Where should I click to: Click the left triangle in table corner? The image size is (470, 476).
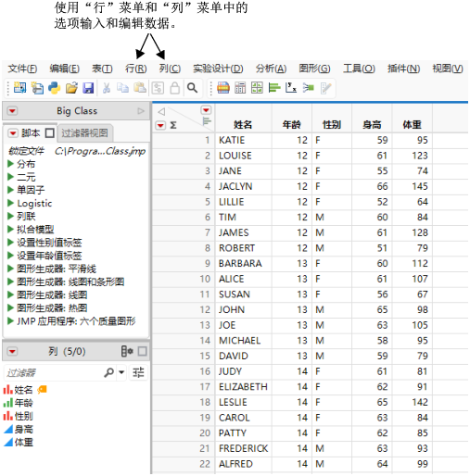pyautogui.click(x=161, y=111)
